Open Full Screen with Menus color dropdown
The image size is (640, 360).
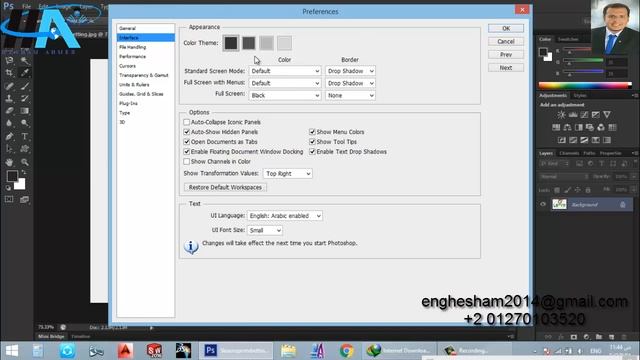coord(285,83)
